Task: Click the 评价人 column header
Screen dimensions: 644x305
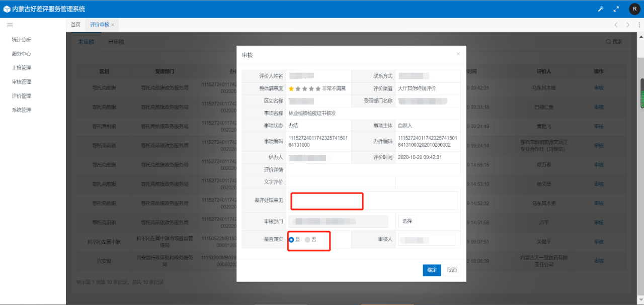Action: (544, 72)
